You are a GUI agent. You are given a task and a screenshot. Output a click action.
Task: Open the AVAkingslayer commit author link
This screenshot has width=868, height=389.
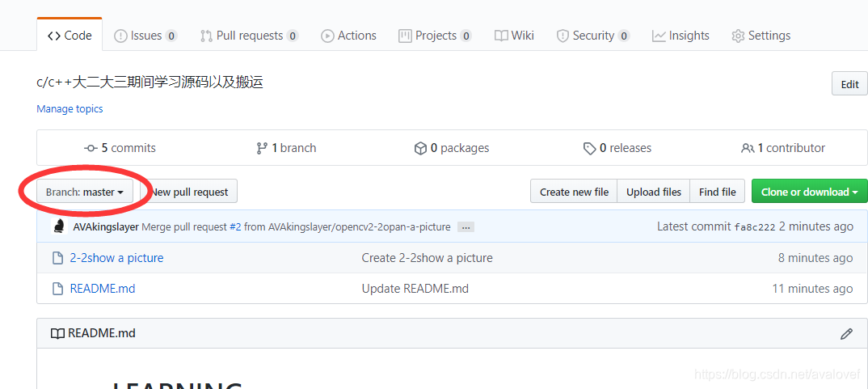pyautogui.click(x=106, y=226)
